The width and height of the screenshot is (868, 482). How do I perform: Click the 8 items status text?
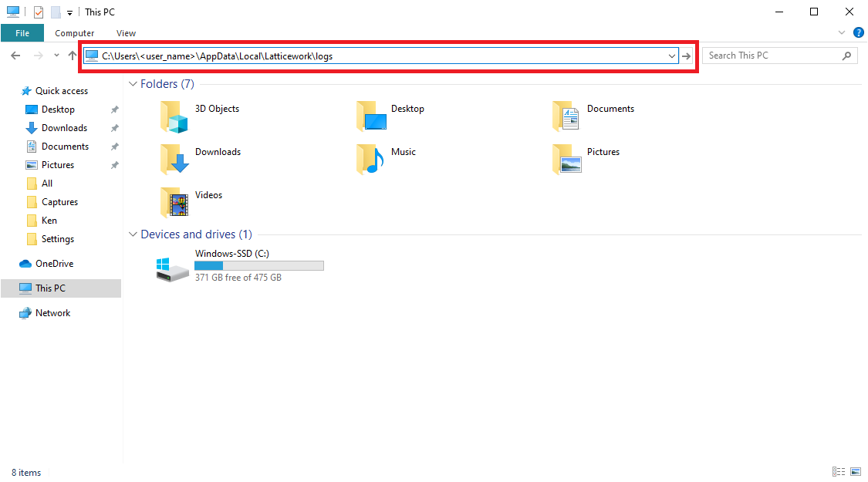tap(26, 473)
